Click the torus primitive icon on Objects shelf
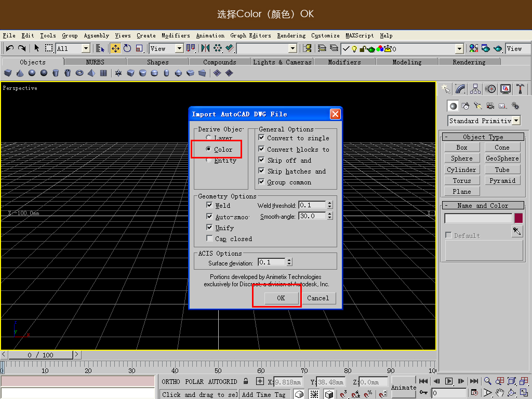532x399 pixels. (79, 73)
